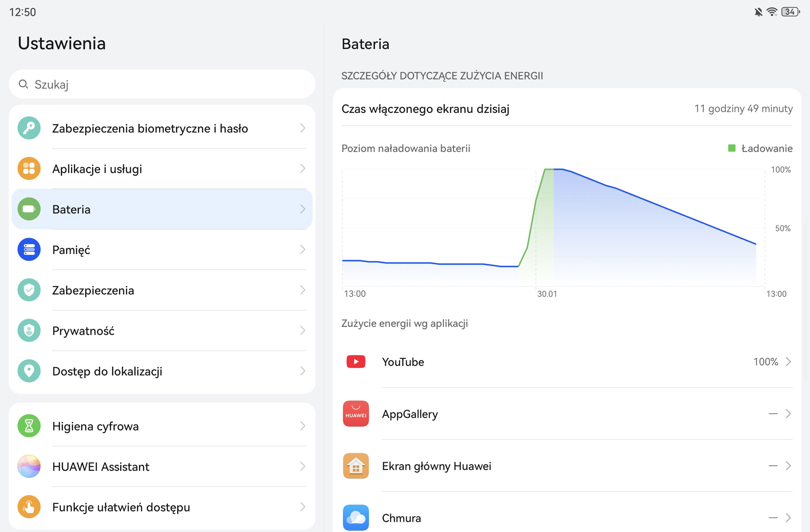810x532 pixels.
Task: Click the blue Chmura cloud icon
Action: [356, 517]
